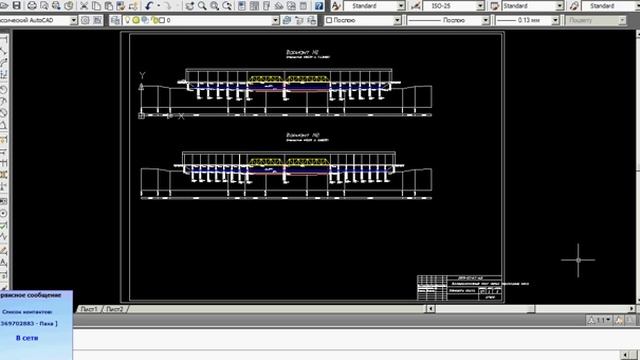Image resolution: width=640 pixels, height=360 pixels.
Task: Expand the layer list dropdown arrow
Action: pos(276,20)
